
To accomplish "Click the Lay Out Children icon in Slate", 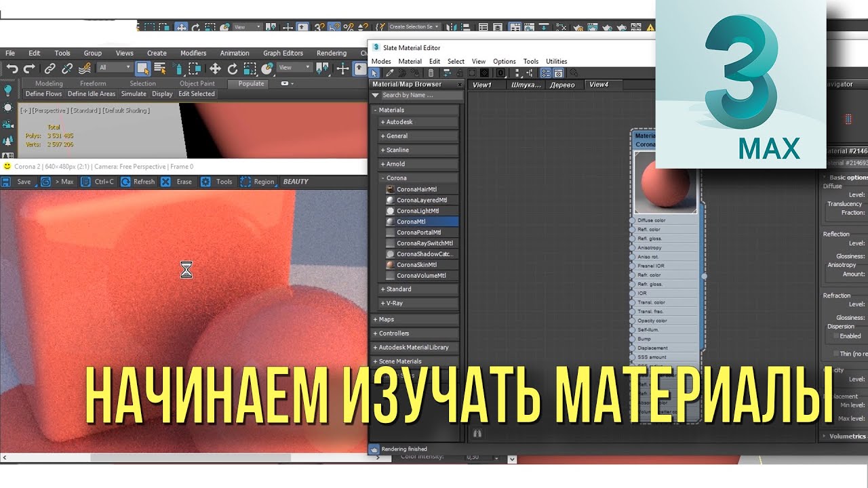I will [x=529, y=73].
